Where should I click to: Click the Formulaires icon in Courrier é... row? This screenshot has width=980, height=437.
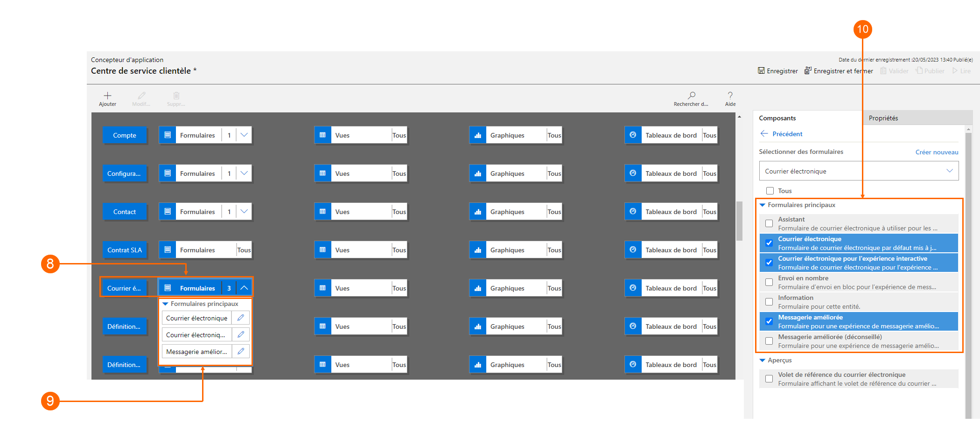click(168, 288)
